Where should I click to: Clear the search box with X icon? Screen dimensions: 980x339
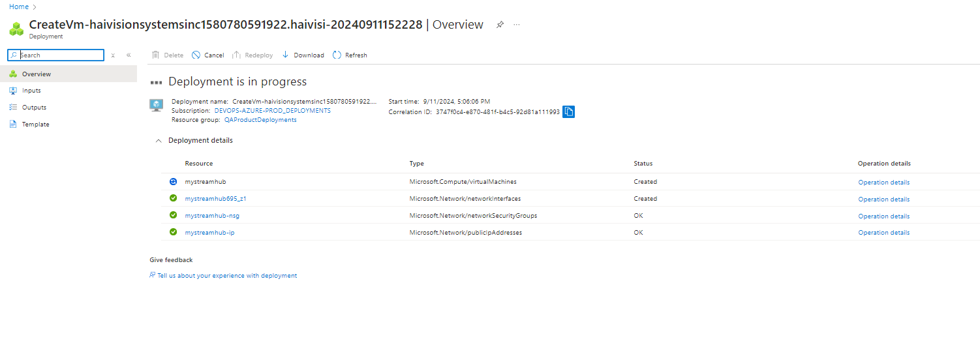coord(113,55)
